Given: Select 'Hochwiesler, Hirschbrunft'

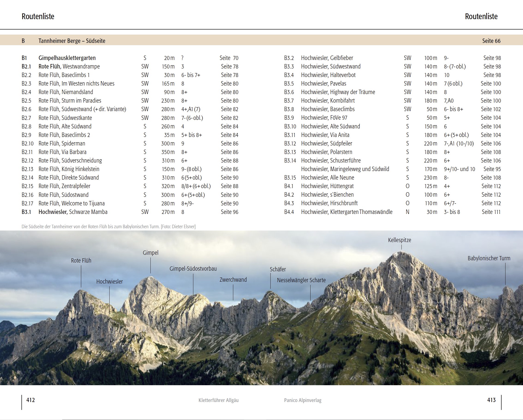Looking at the screenshot, I should tap(329, 203).
